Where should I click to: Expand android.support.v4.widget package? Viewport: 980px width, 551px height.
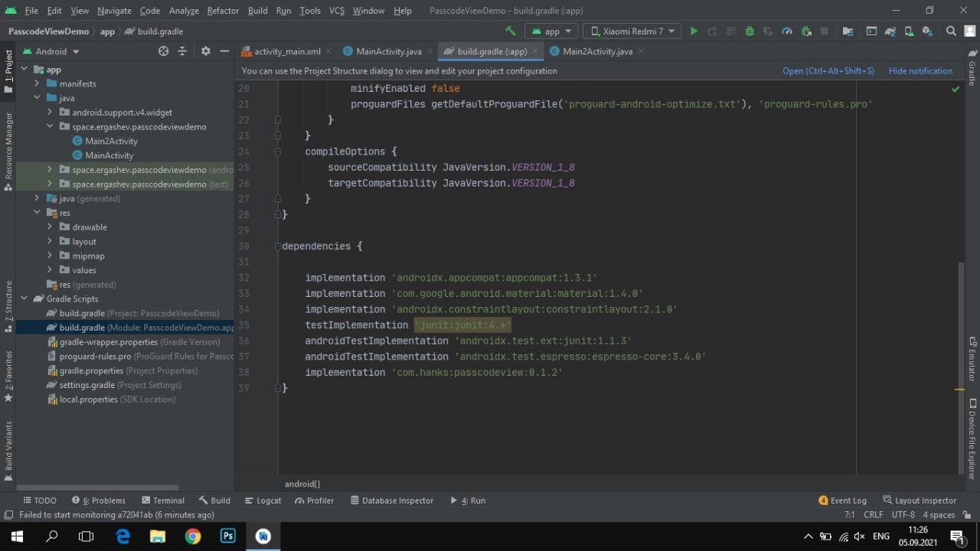[x=50, y=112]
